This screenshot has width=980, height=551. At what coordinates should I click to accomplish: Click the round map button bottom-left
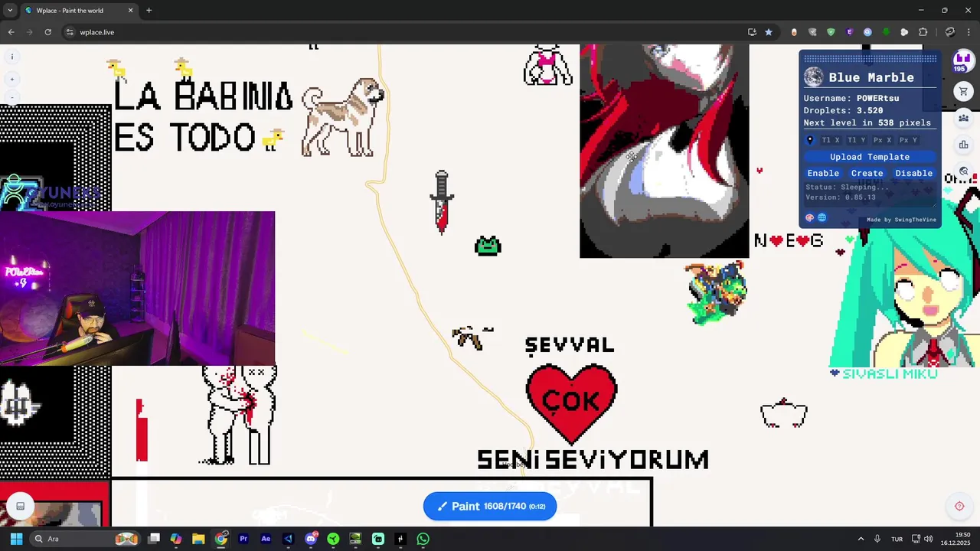[21, 506]
